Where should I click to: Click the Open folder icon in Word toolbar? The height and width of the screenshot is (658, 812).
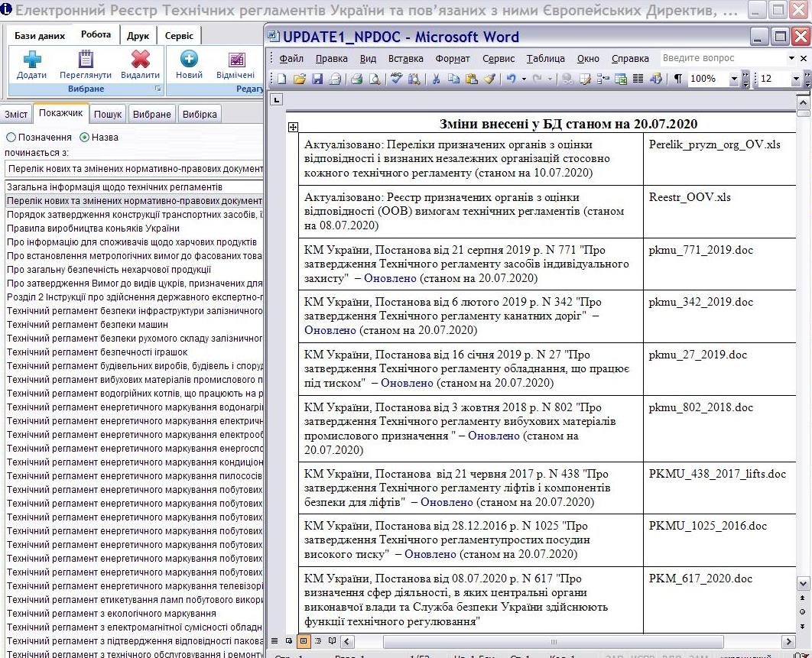[299, 79]
